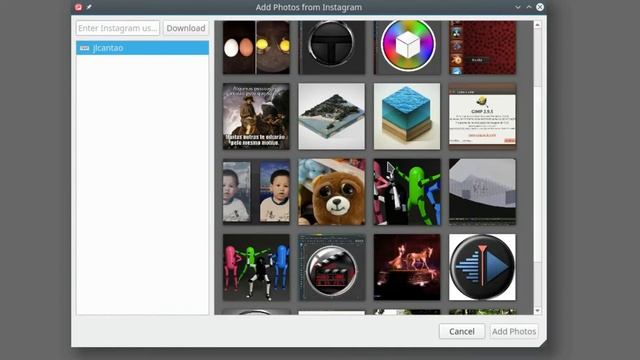This screenshot has height=360, width=640.
Task: Select the gray building render thumbnail
Action: pyautogui.click(x=482, y=192)
